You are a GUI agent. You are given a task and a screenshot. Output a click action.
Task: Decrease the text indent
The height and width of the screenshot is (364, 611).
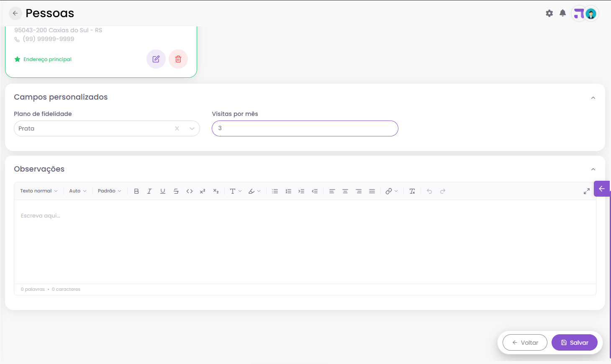coord(315,191)
